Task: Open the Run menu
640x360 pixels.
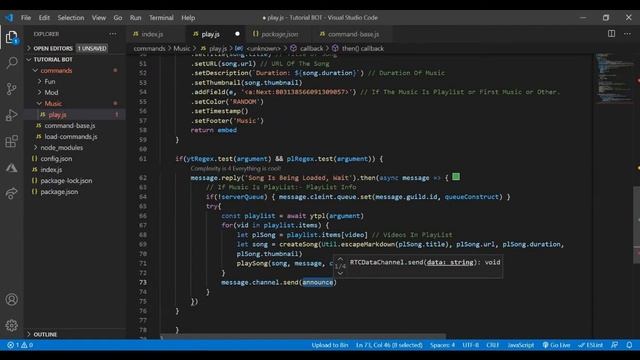Action: click(136, 18)
